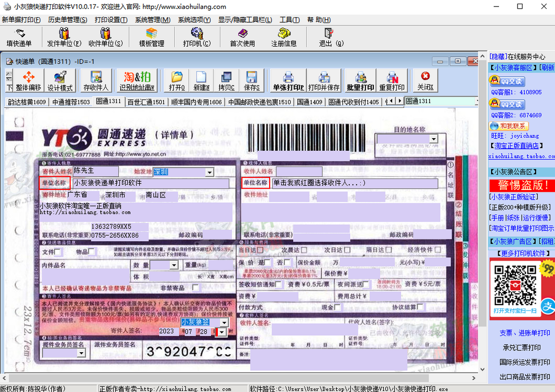Open 淘宝订单批量打印图示 link

coord(522,228)
